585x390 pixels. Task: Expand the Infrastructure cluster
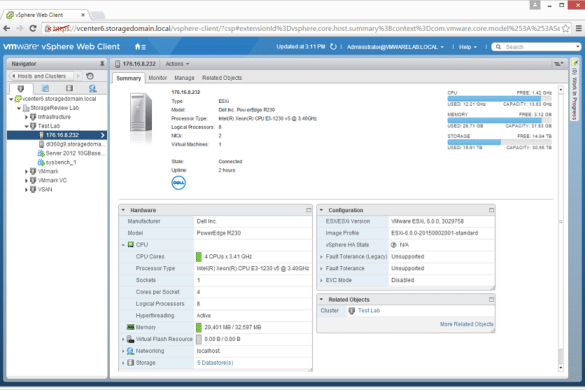[x=26, y=117]
